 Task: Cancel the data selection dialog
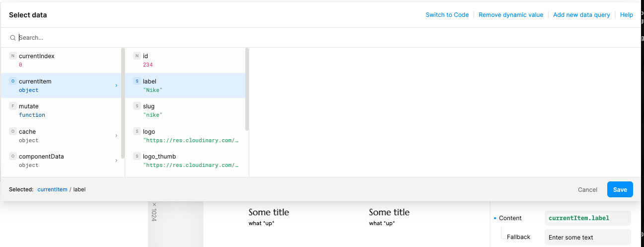(x=587, y=190)
